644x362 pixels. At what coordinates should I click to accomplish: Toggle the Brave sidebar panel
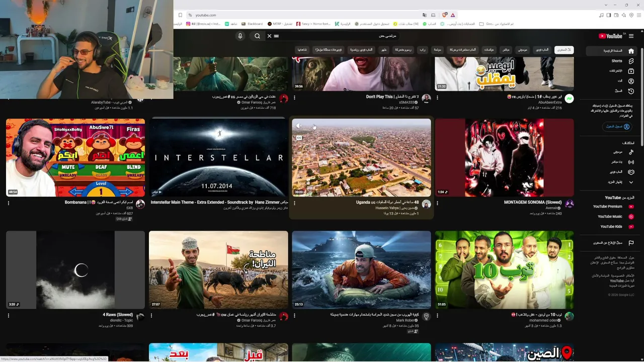609,15
